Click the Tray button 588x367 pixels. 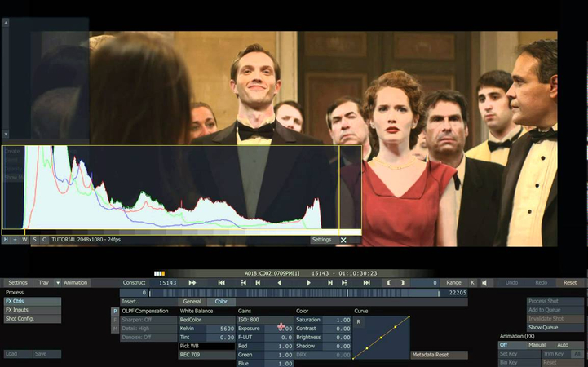44,283
